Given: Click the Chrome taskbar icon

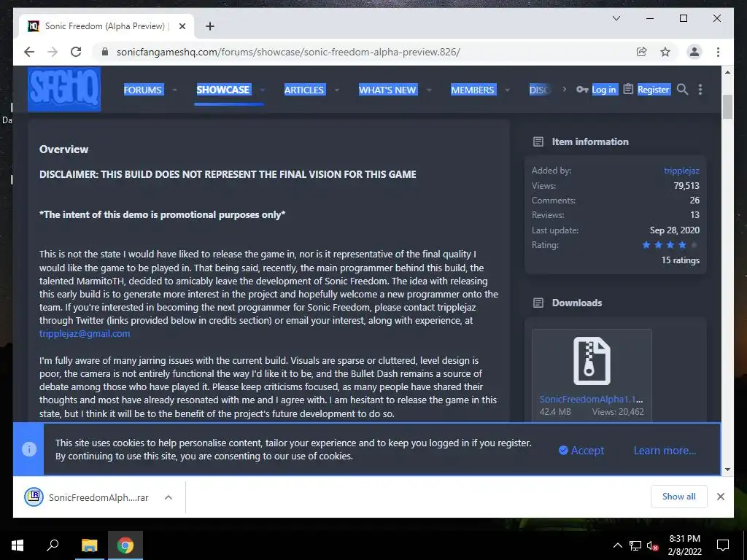Looking at the screenshot, I should (x=125, y=545).
